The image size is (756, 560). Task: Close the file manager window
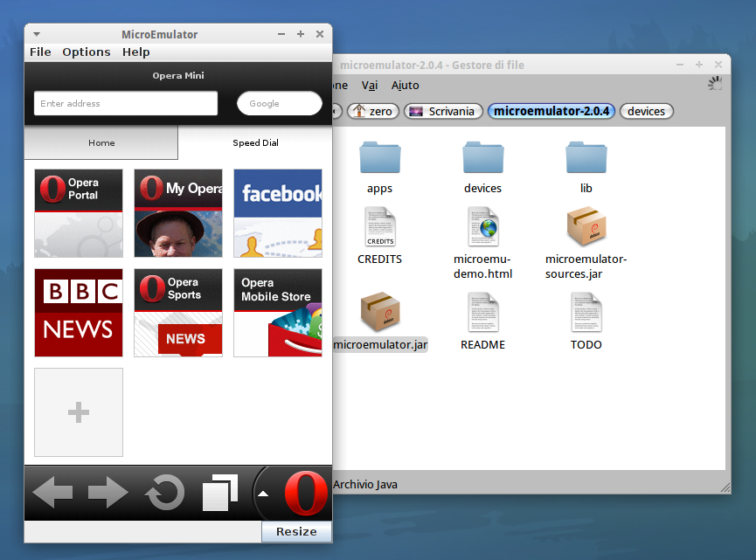(718, 65)
